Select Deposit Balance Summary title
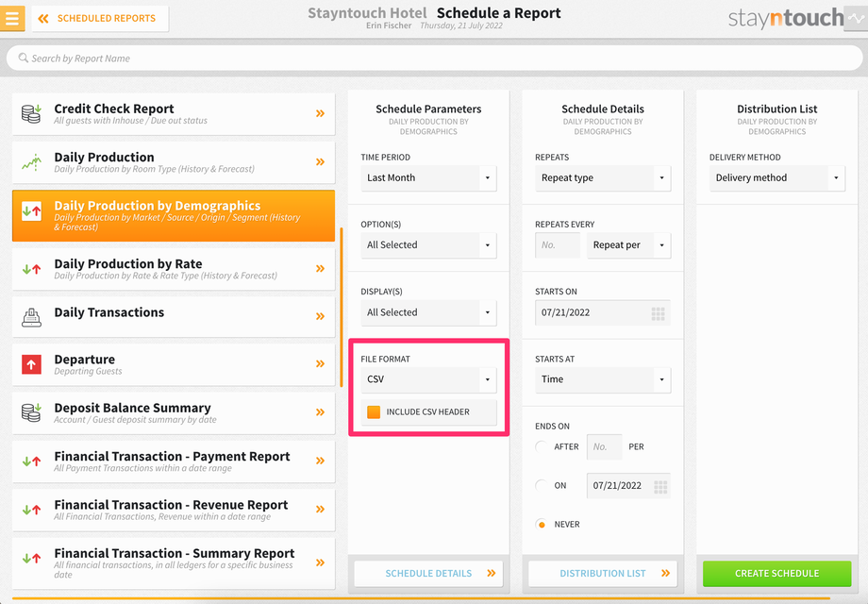 [132, 408]
